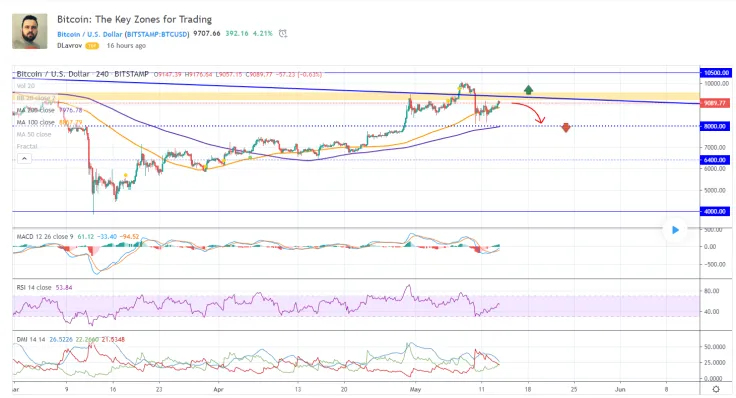This screenshot has height=398, width=736.
Task: Open chart settings gear icon
Action: 716,389
